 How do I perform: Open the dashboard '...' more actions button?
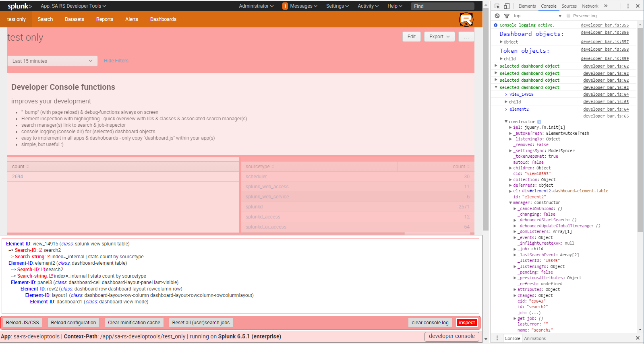[466, 37]
